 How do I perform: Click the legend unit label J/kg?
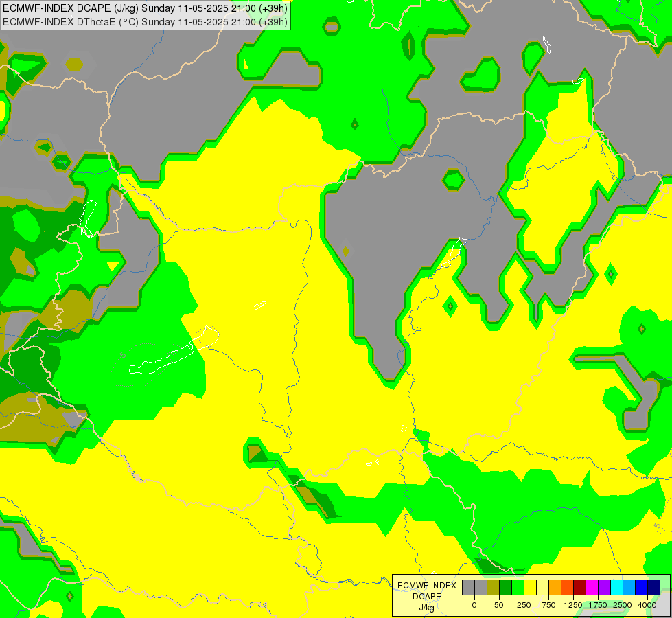point(427,608)
